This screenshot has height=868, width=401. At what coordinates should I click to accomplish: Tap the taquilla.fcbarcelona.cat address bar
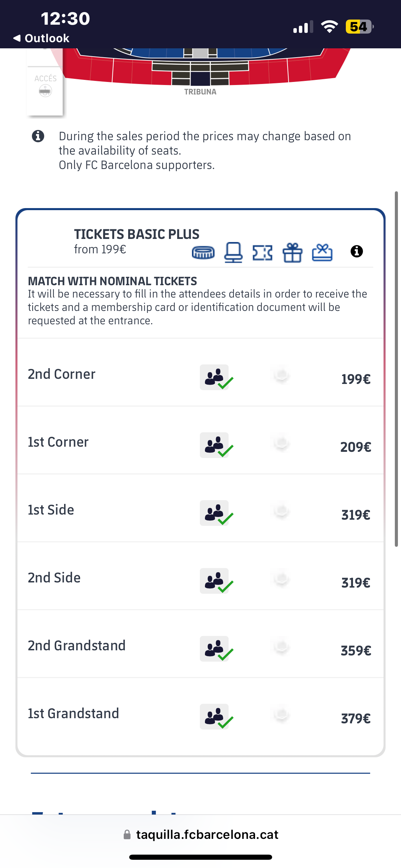(x=207, y=834)
